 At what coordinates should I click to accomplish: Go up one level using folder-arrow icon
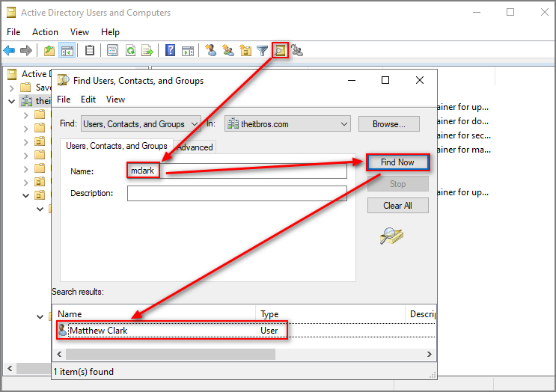pos(49,51)
